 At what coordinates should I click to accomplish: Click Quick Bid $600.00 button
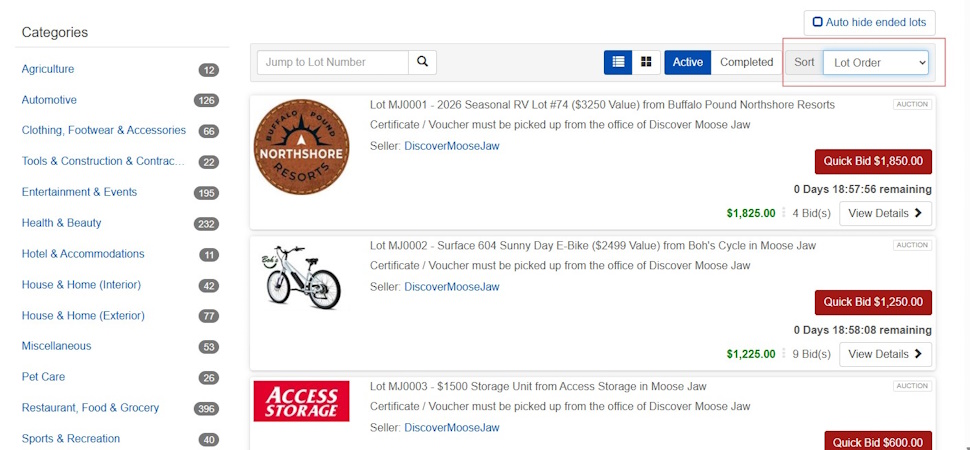point(878,441)
